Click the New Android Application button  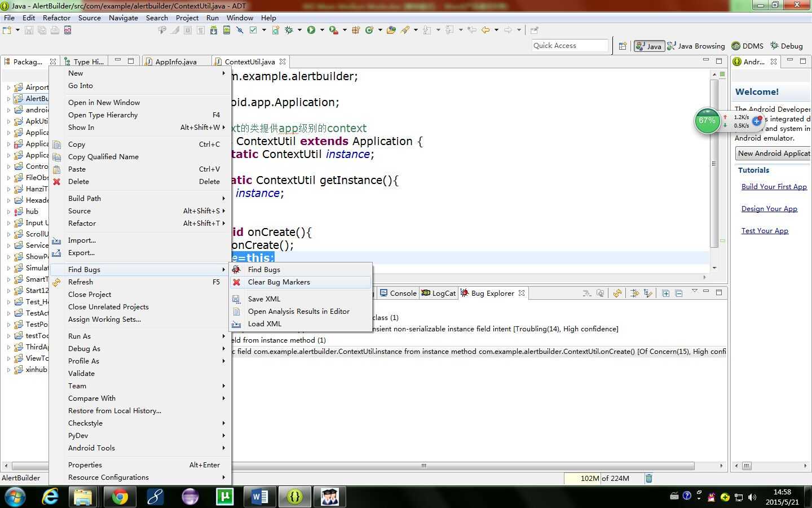(x=774, y=154)
